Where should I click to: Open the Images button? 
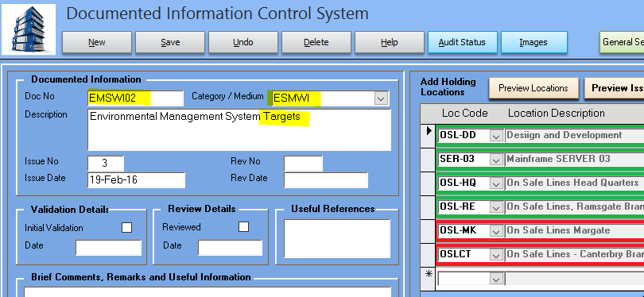534,42
